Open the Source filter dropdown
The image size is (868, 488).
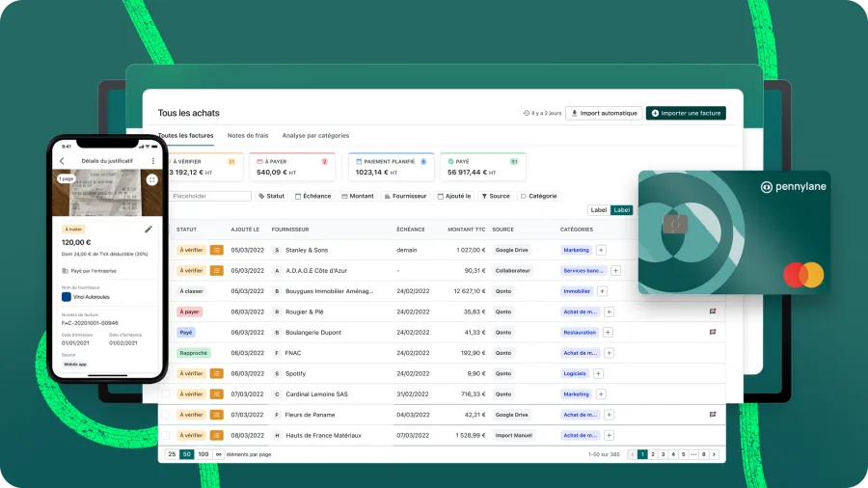click(496, 196)
